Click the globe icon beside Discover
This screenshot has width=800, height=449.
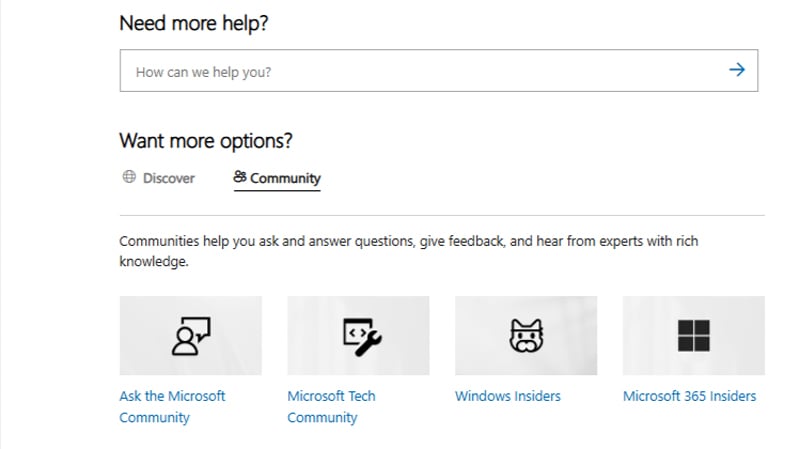pyautogui.click(x=129, y=178)
